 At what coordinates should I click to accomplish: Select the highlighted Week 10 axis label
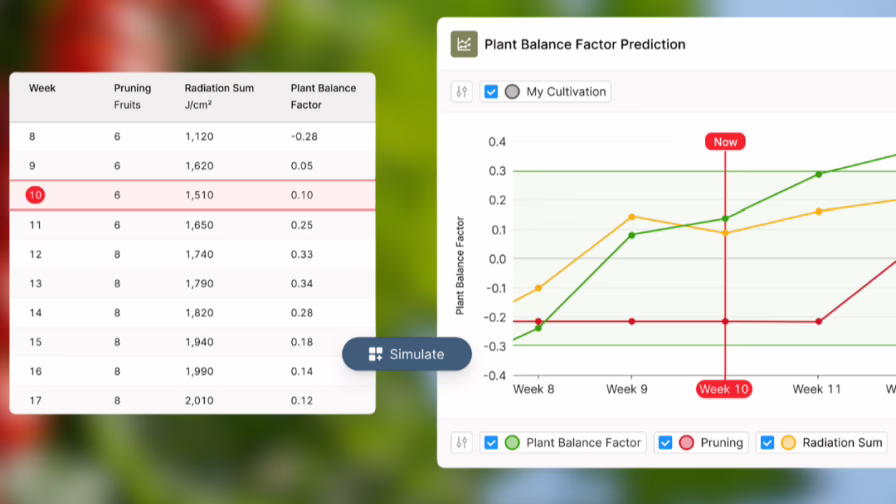point(724,389)
